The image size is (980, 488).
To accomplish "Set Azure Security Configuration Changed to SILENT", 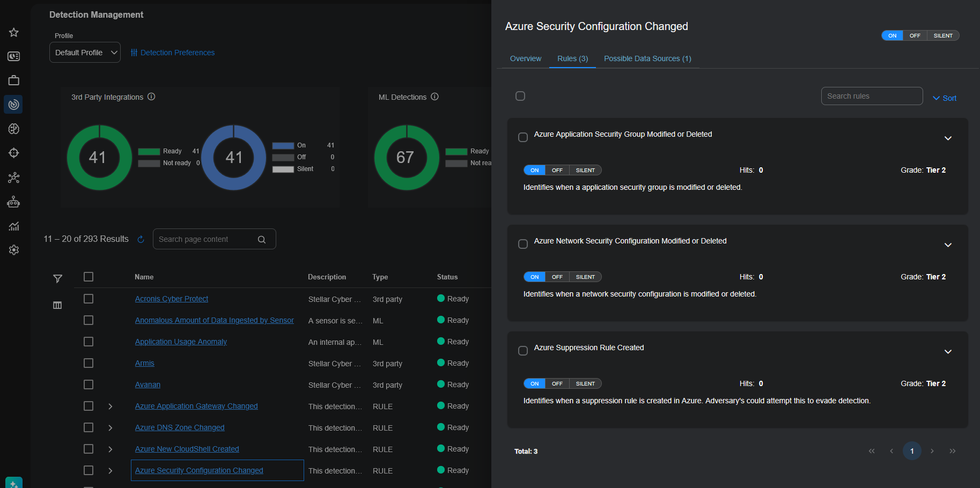I will click(x=942, y=35).
